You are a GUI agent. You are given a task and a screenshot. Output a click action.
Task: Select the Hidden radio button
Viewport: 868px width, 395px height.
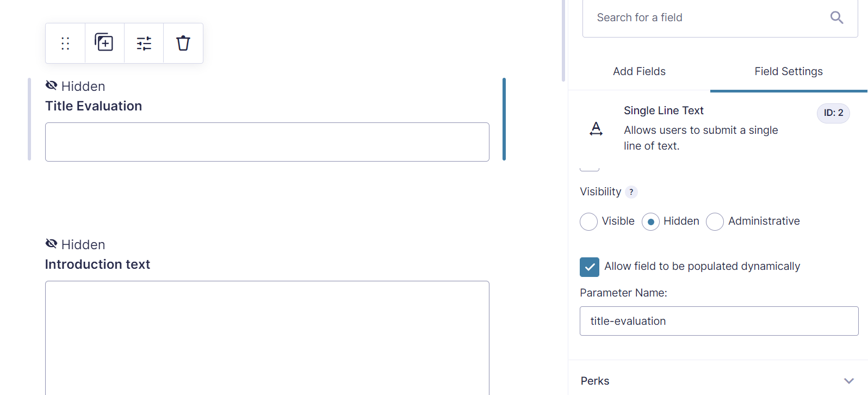(x=650, y=221)
